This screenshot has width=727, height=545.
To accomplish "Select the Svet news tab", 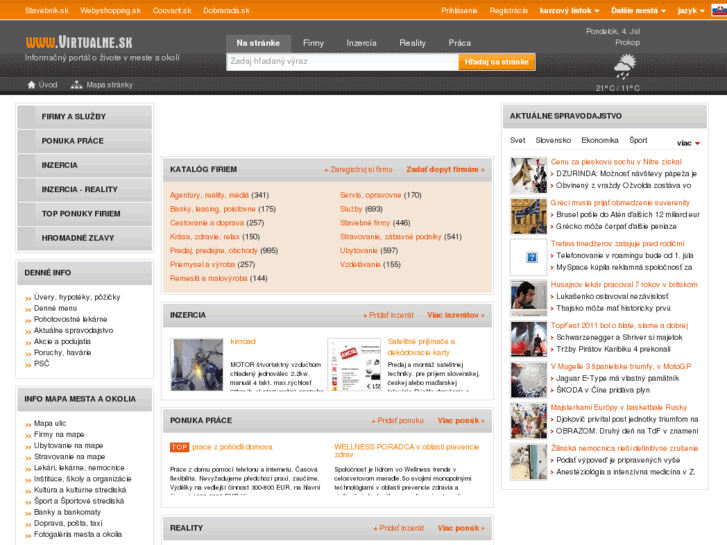I will [517, 140].
